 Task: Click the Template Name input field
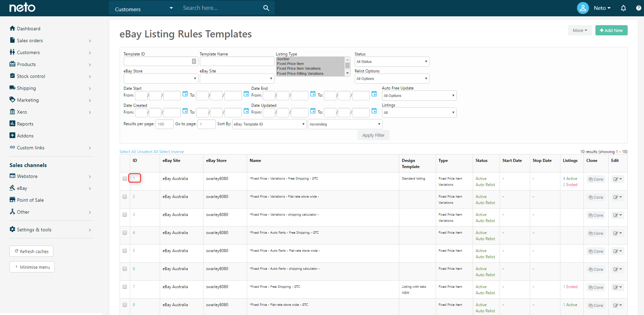click(x=237, y=61)
